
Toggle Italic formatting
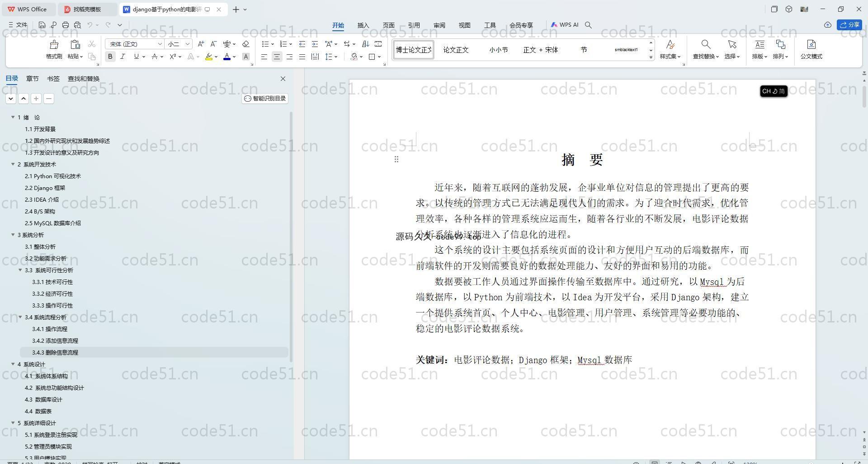pyautogui.click(x=123, y=57)
